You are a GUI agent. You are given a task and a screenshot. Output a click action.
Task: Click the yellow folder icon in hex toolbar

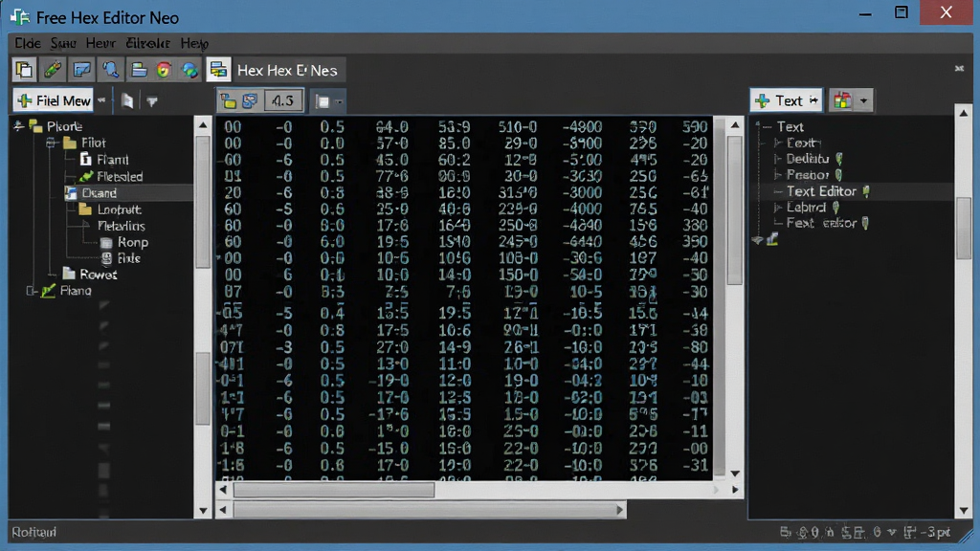click(x=229, y=101)
